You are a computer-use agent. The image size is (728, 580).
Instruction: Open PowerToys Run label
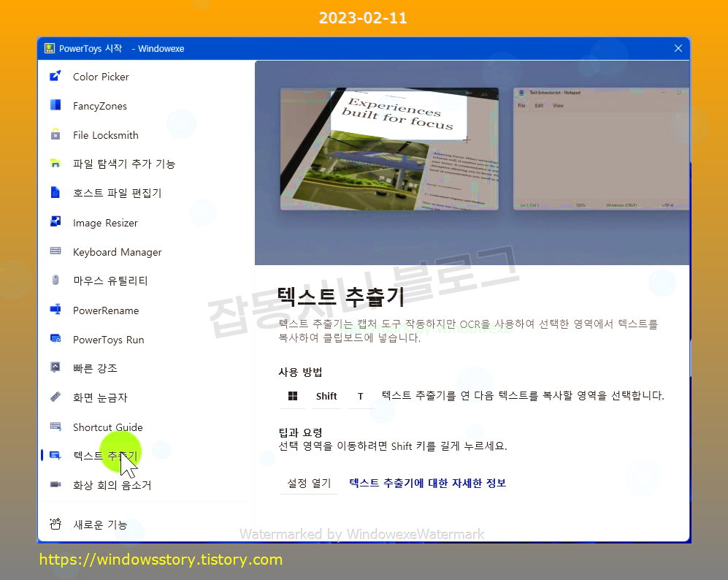(108, 340)
